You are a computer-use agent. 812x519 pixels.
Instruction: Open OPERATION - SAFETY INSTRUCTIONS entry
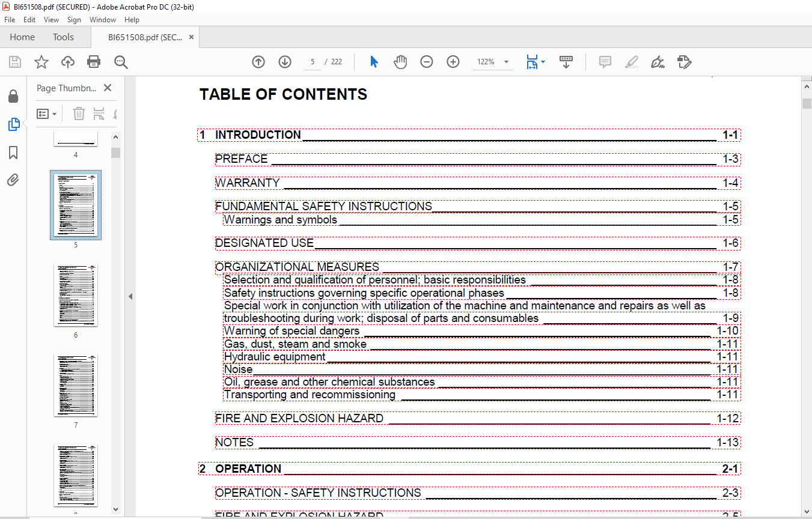pyautogui.click(x=478, y=493)
